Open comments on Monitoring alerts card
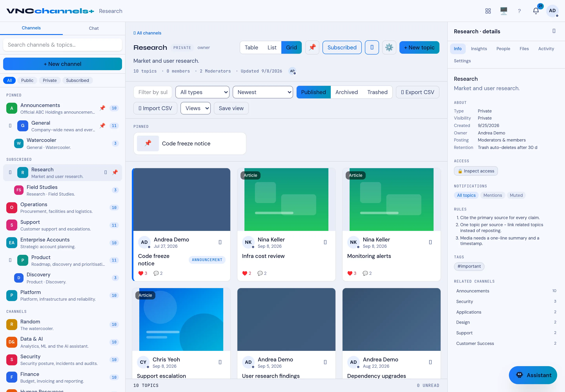Image resolution: width=565 pixels, height=392 pixels. (367, 273)
